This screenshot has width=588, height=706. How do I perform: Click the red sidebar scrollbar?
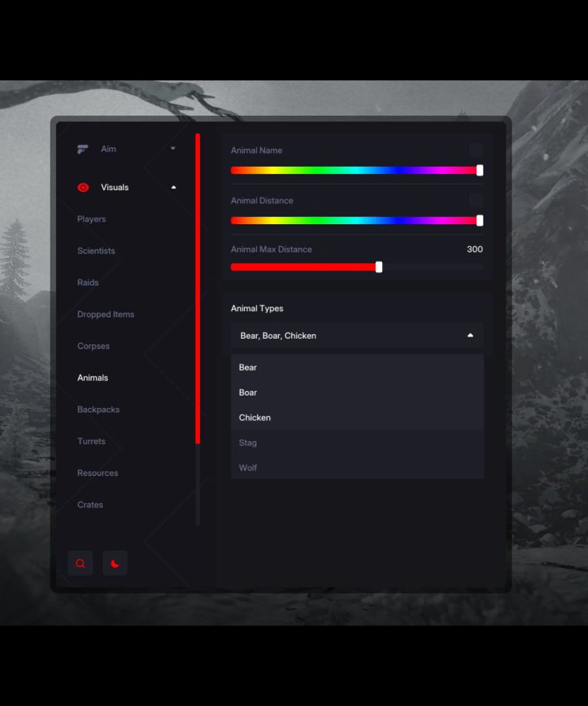tap(198, 288)
